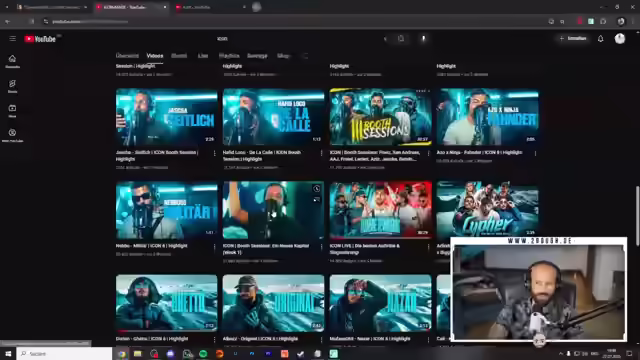Open options menu for Booth Sessions compilation
The width and height of the screenshot is (640, 360).
429,153
